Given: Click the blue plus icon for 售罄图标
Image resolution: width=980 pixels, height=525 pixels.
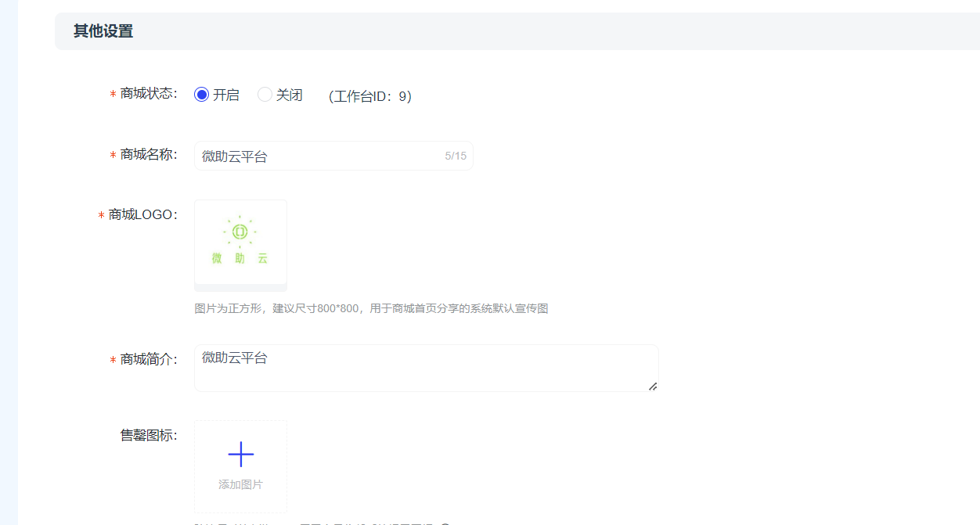Looking at the screenshot, I should [x=240, y=454].
